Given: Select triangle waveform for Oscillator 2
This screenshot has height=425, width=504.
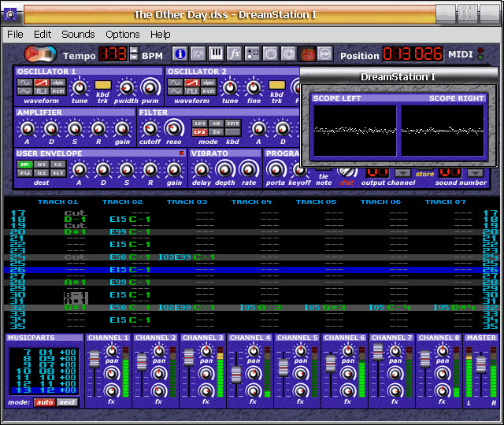Looking at the screenshot, I should coord(175,91).
